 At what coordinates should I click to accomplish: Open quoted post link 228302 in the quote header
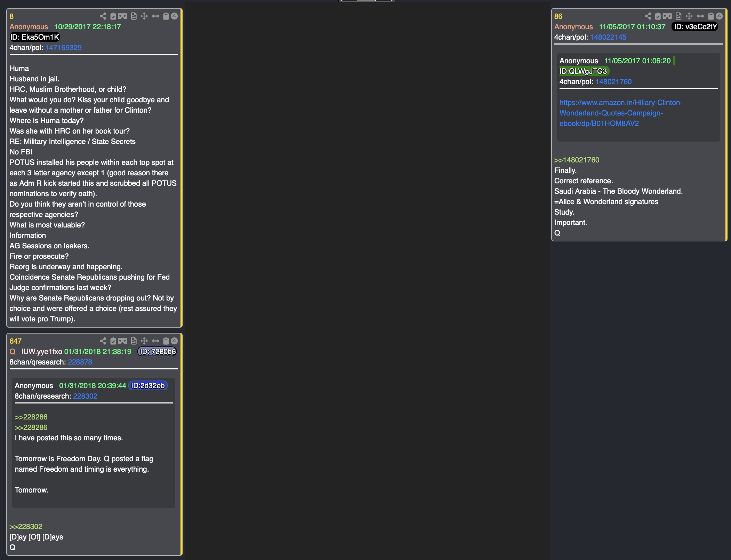click(85, 396)
